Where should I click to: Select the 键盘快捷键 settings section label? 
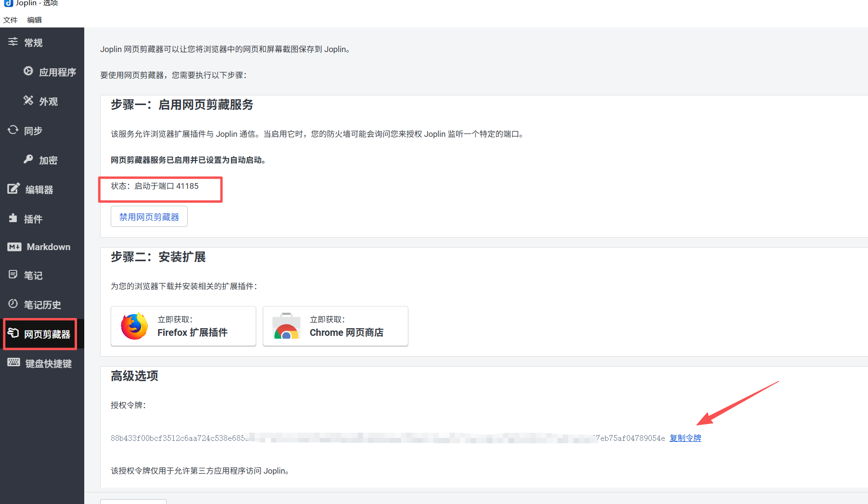coord(49,364)
